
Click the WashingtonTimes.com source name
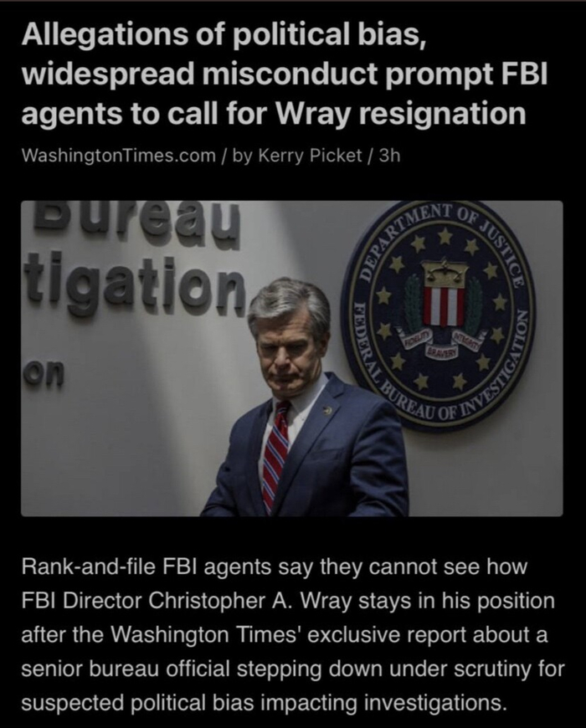(x=118, y=156)
